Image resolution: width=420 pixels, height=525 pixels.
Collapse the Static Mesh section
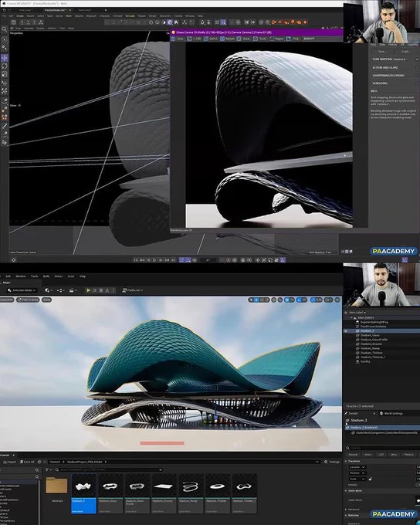click(x=347, y=491)
